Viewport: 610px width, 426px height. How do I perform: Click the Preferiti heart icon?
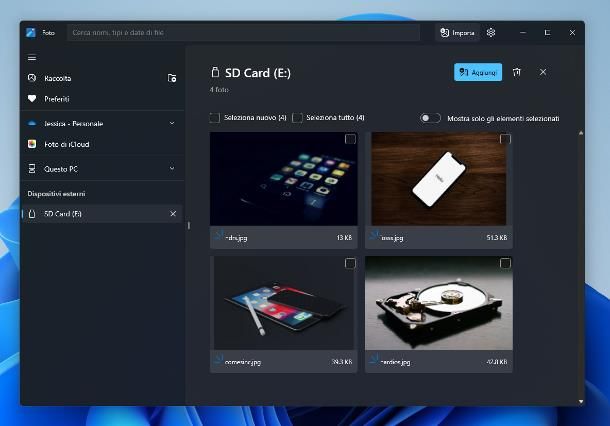click(x=32, y=99)
